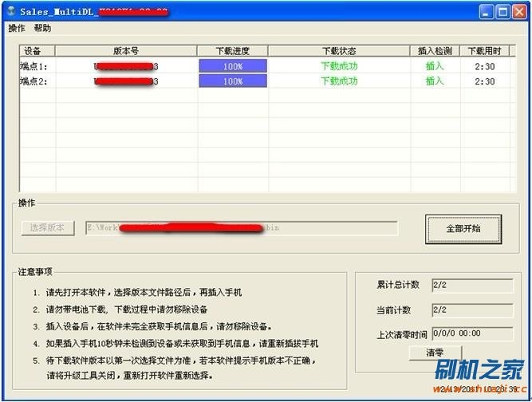The width and height of the screenshot is (532, 402).
Task: Click the 下载状态 column header
Action: pyautogui.click(x=339, y=51)
